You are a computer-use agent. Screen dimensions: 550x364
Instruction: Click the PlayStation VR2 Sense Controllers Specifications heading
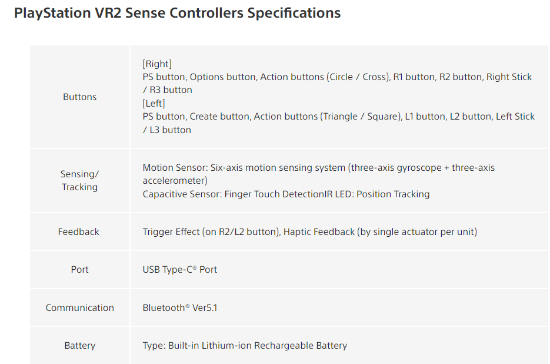[177, 13]
